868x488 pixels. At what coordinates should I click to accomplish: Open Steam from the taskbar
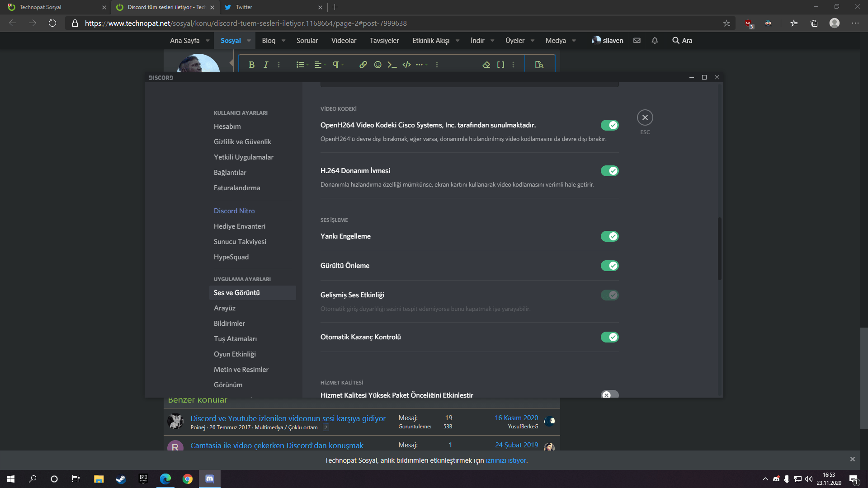click(121, 479)
